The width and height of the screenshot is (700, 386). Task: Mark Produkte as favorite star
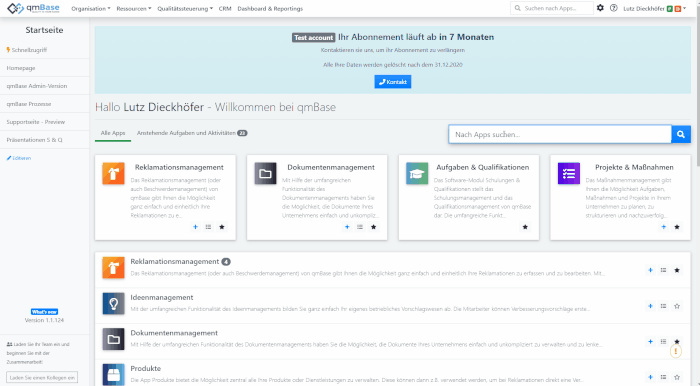[x=677, y=377]
